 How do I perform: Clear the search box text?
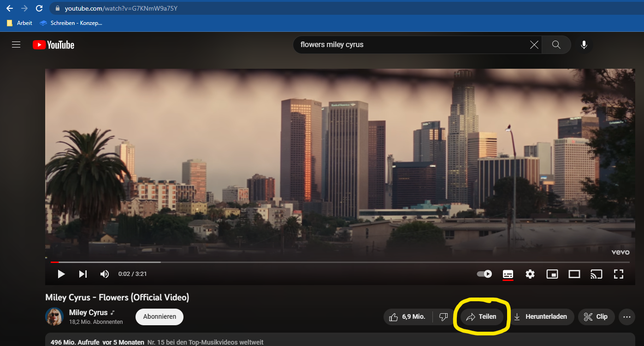(x=534, y=45)
